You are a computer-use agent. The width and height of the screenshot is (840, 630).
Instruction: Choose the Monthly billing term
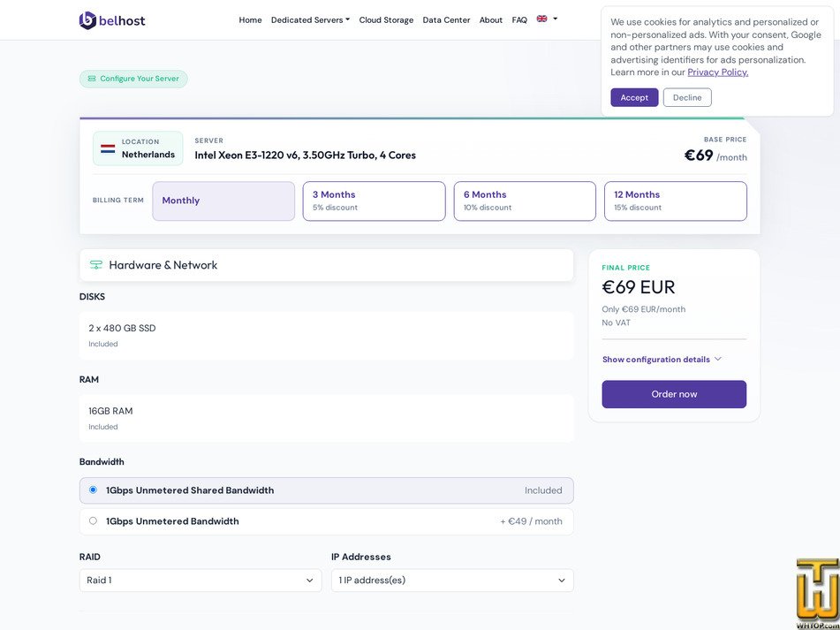(223, 201)
